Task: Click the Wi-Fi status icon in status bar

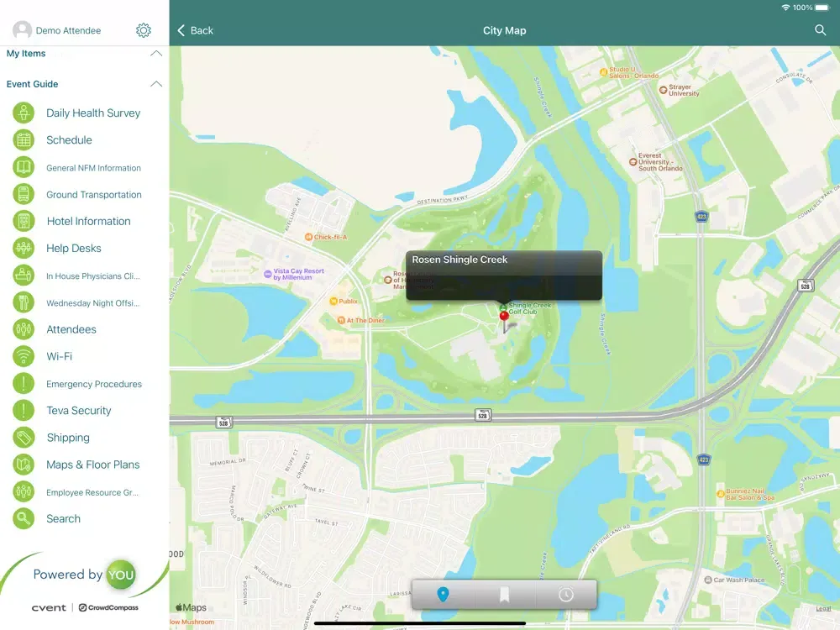Action: [x=785, y=8]
